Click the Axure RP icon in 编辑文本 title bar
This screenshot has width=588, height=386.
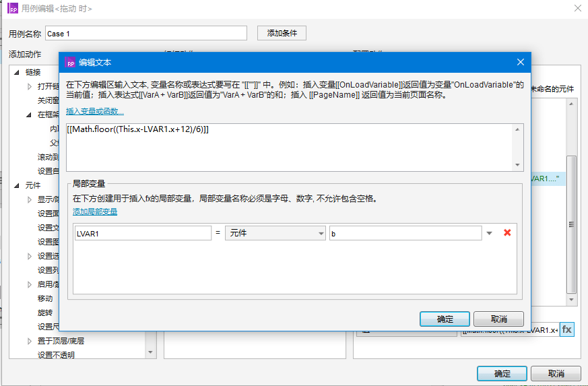coord(69,62)
